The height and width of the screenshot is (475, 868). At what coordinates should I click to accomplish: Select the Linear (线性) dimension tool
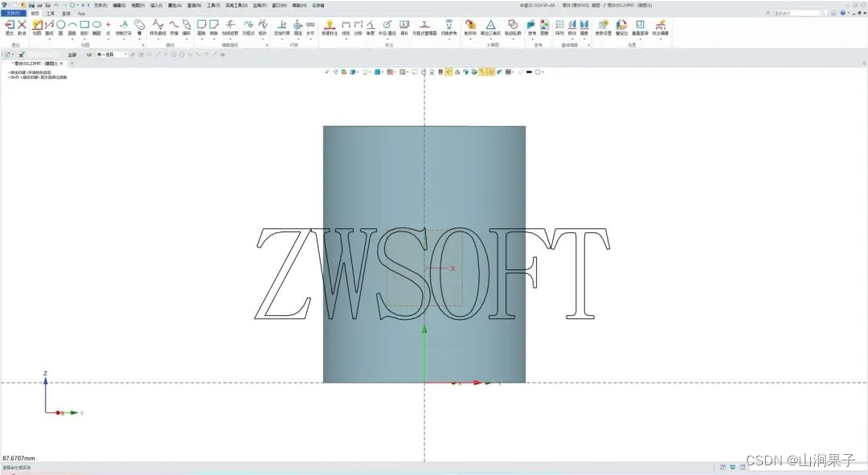point(346,27)
